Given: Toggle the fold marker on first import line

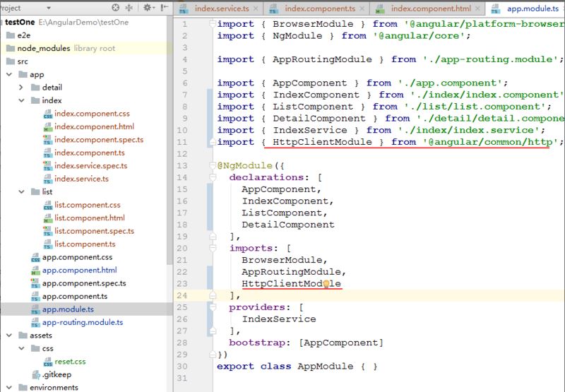Looking at the screenshot, I should [x=213, y=24].
